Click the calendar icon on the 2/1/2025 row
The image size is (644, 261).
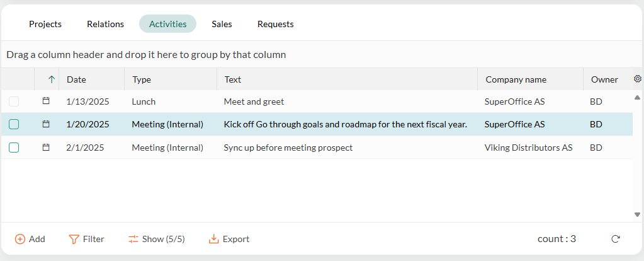pyautogui.click(x=46, y=147)
